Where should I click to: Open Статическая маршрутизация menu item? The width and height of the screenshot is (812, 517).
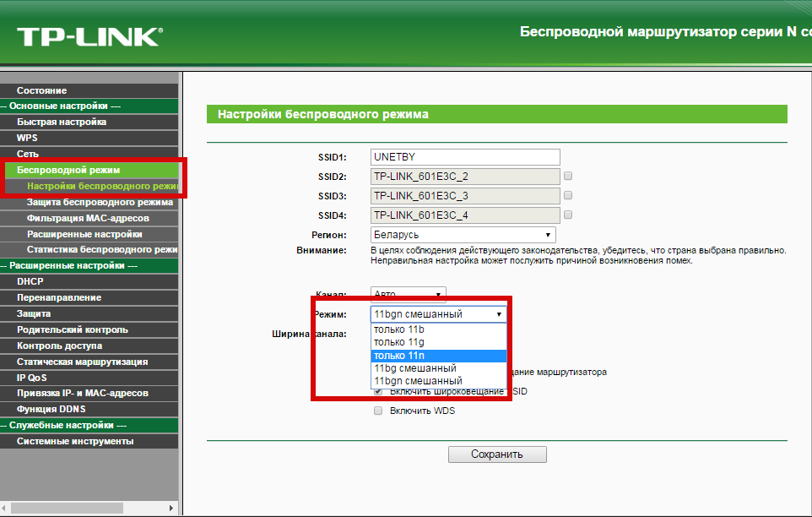point(89,362)
